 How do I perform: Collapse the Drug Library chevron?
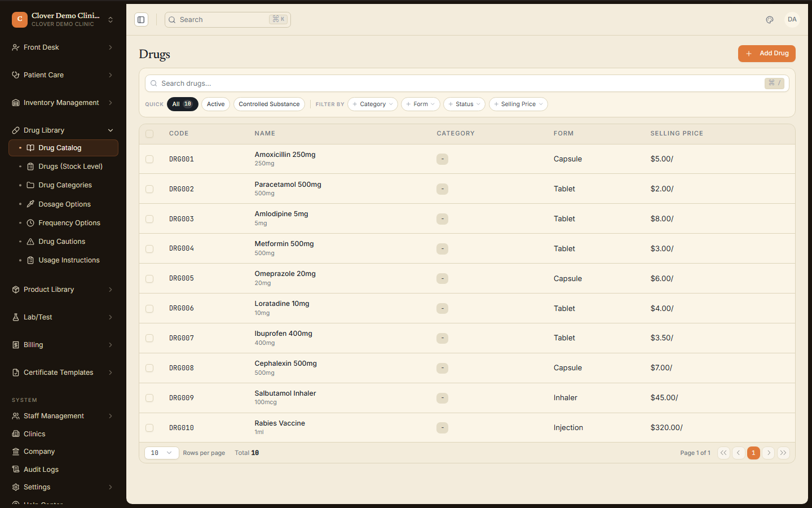point(111,130)
